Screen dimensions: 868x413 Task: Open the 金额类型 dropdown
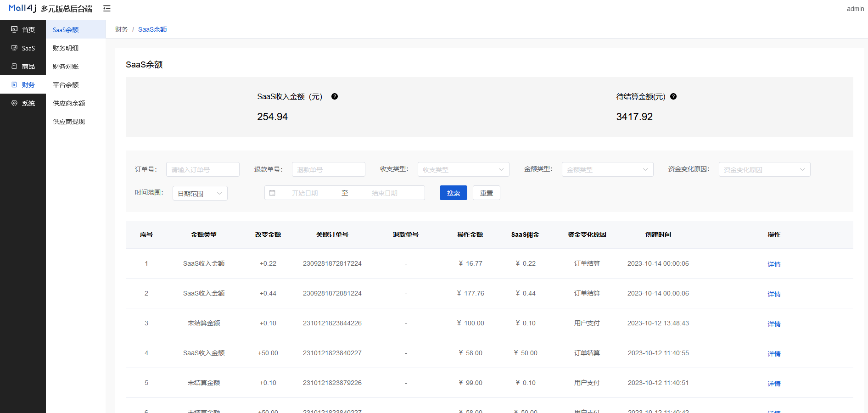[607, 169]
